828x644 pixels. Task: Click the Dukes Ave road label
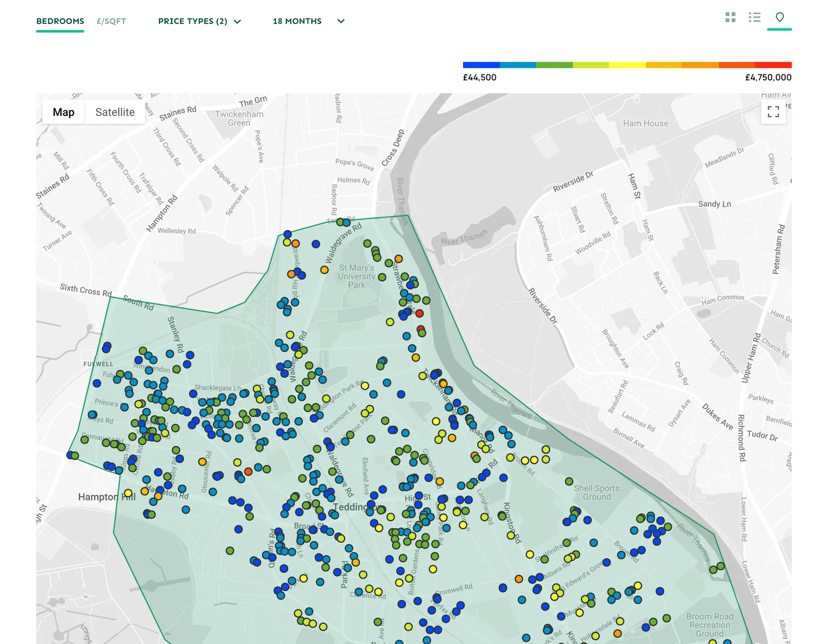(718, 417)
